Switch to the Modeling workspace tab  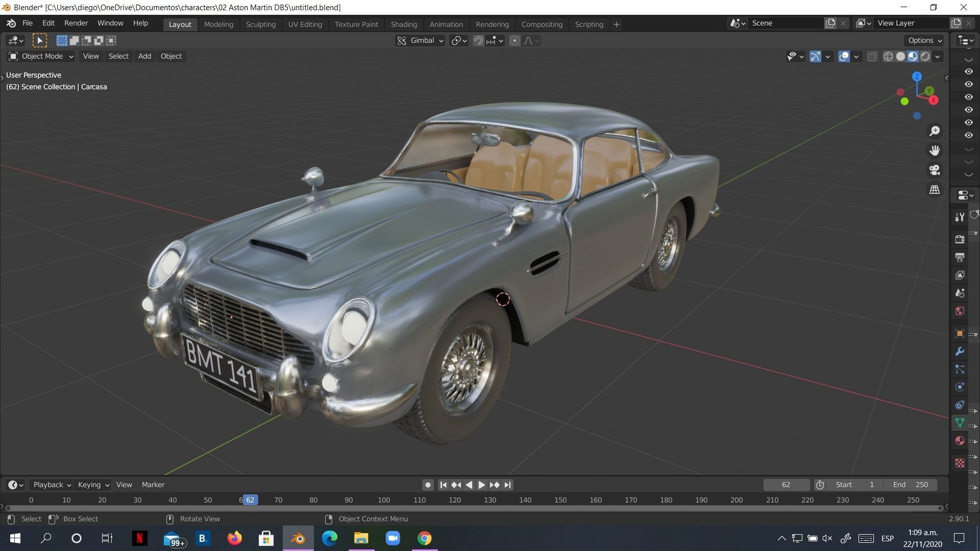tap(218, 24)
